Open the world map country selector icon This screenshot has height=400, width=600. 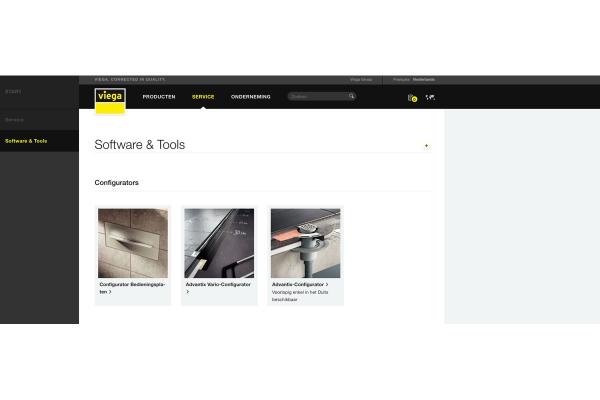click(x=430, y=97)
